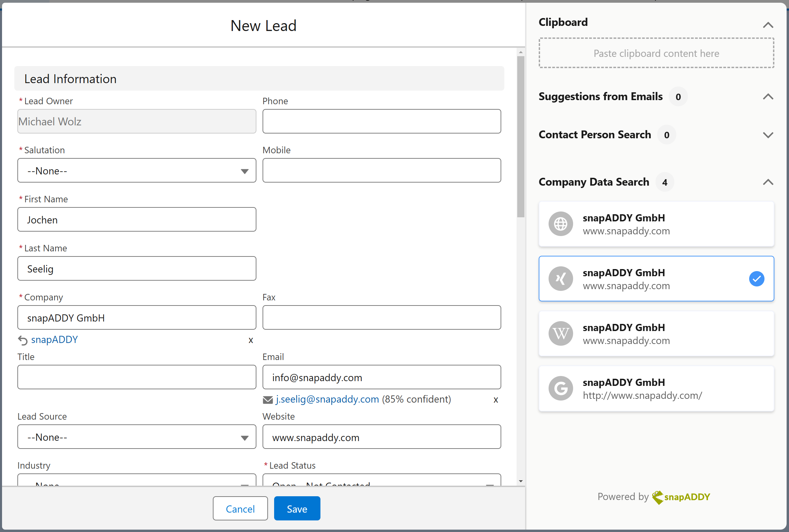Image resolution: width=789 pixels, height=532 pixels.
Task: Click Save to create the new lead
Action: 296,509
